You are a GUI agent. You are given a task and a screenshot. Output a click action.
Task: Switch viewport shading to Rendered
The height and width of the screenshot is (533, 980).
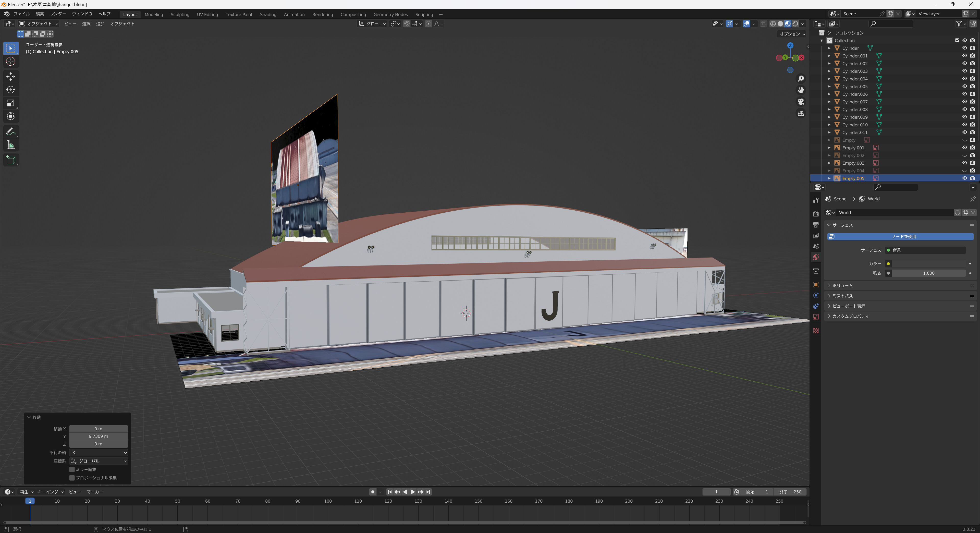tap(795, 23)
